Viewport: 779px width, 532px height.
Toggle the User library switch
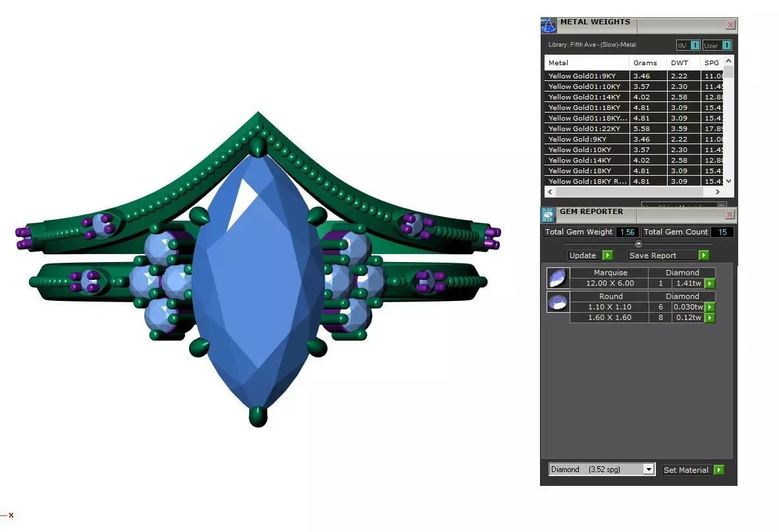[x=717, y=45]
